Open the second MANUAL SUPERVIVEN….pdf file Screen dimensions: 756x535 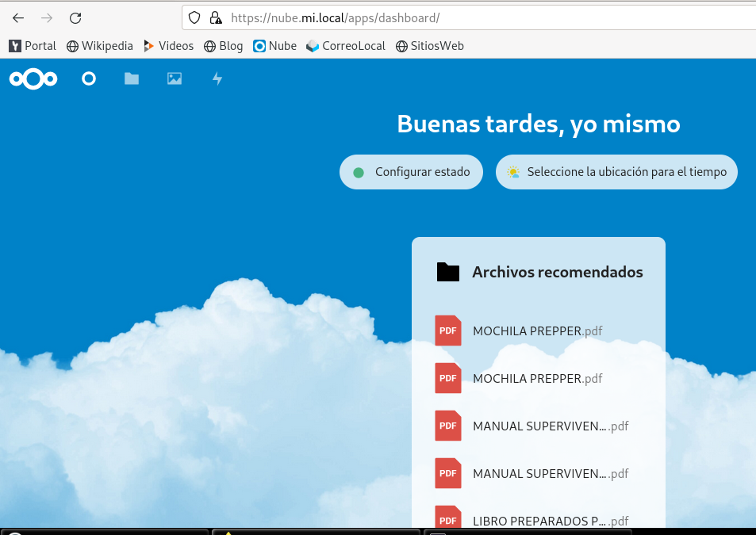[539, 474]
